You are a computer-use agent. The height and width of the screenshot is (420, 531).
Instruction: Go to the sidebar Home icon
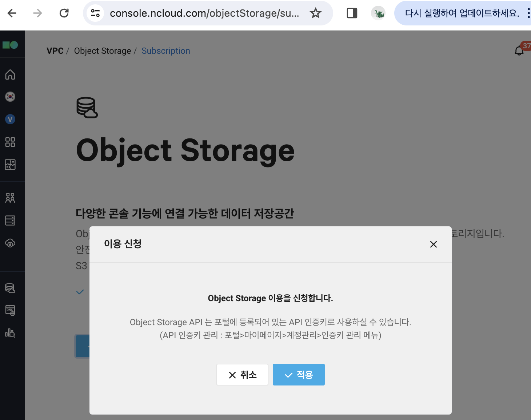pyautogui.click(x=10, y=74)
